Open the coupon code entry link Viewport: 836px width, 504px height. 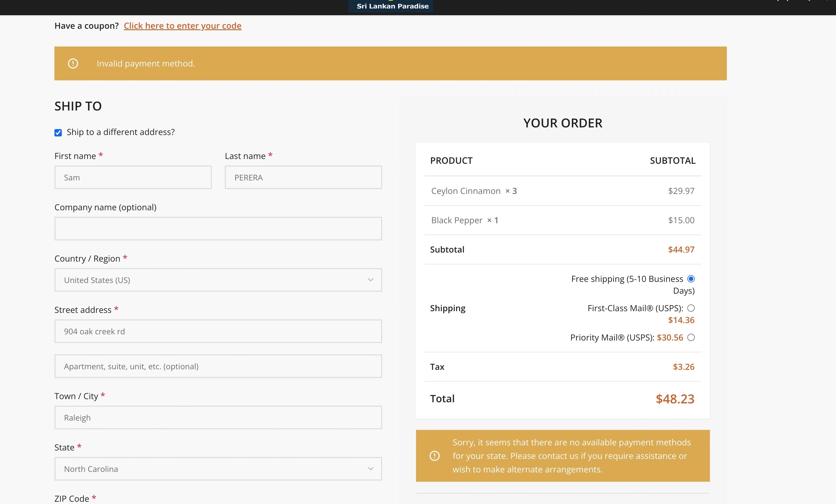tap(182, 26)
